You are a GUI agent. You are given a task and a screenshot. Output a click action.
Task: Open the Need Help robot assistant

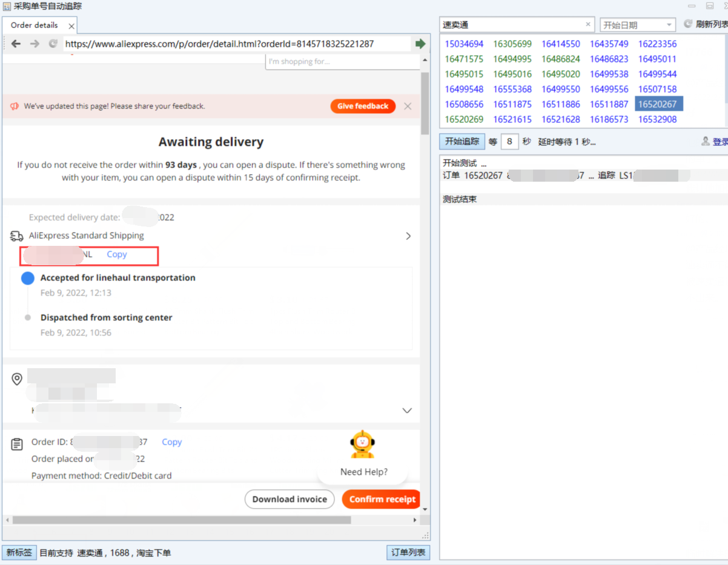click(x=363, y=444)
